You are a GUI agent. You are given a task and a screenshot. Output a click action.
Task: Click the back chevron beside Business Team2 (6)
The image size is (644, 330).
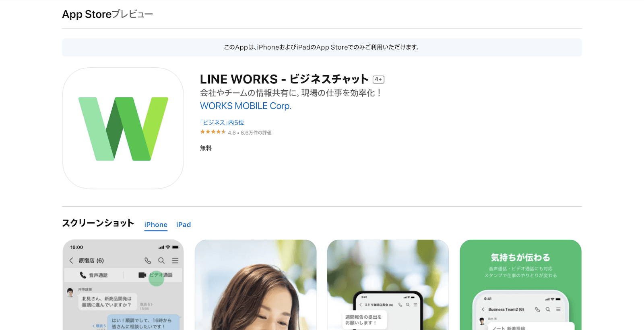pos(483,309)
